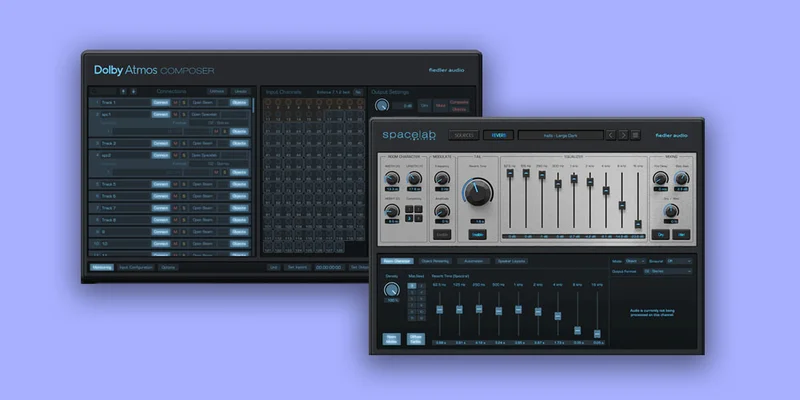This screenshot has width=800, height=400.
Task: Select the Input Configuration tab
Action: click(x=136, y=267)
